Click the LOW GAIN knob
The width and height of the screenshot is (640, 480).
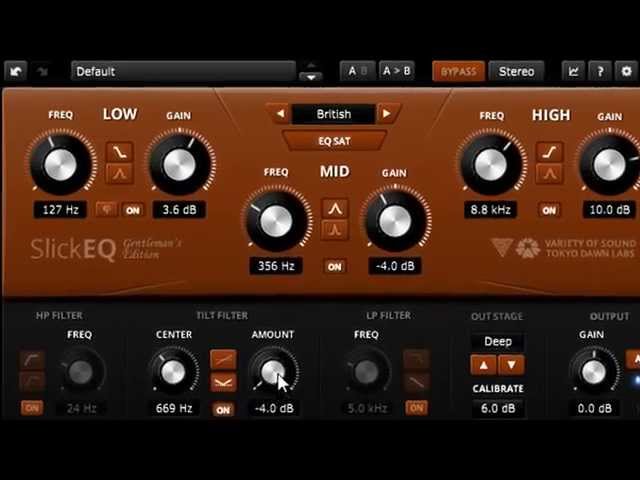[180, 164]
